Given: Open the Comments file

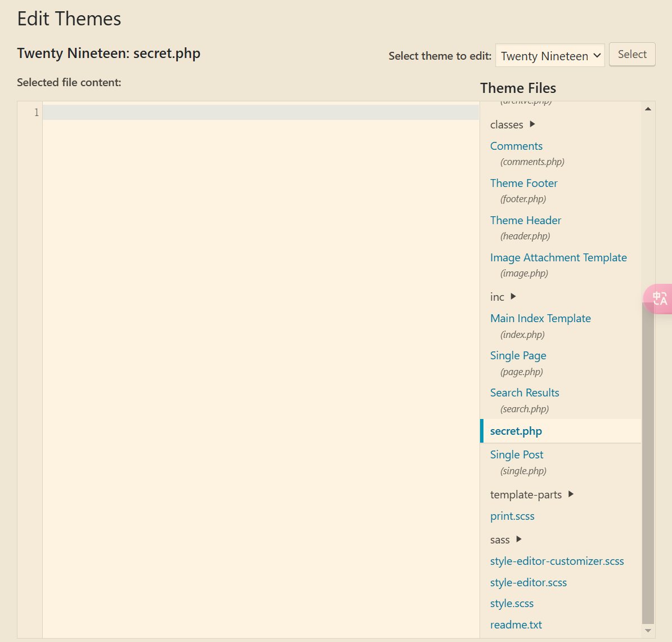Looking at the screenshot, I should (516, 146).
